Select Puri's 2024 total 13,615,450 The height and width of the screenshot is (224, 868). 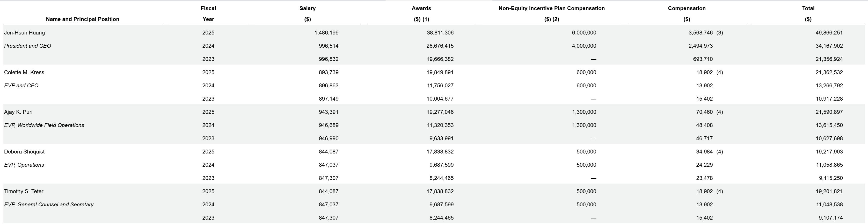[829, 125]
